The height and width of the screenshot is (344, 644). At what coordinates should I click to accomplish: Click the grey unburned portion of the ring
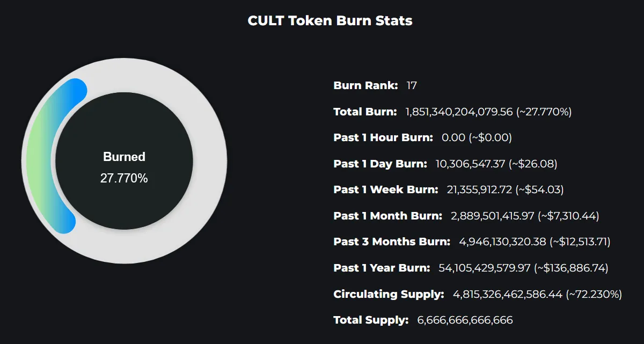(x=209, y=161)
